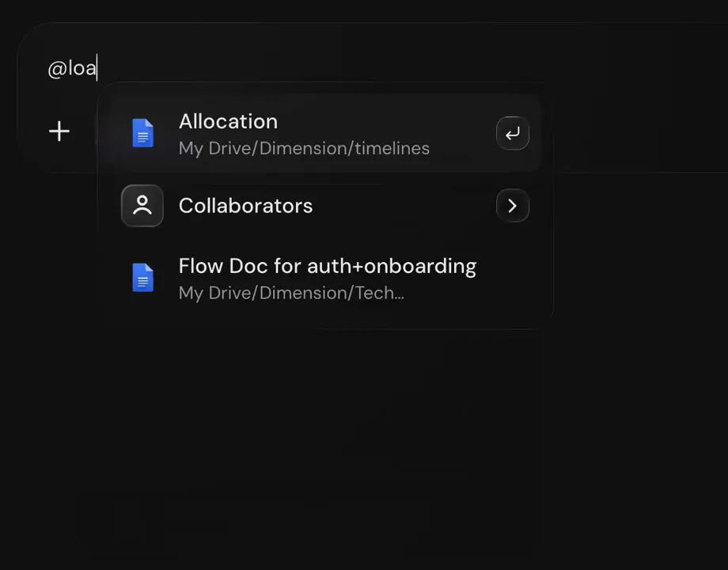Image resolution: width=728 pixels, height=570 pixels.
Task: Click the rounded chat box's top border area
Action: (x=371, y=23)
